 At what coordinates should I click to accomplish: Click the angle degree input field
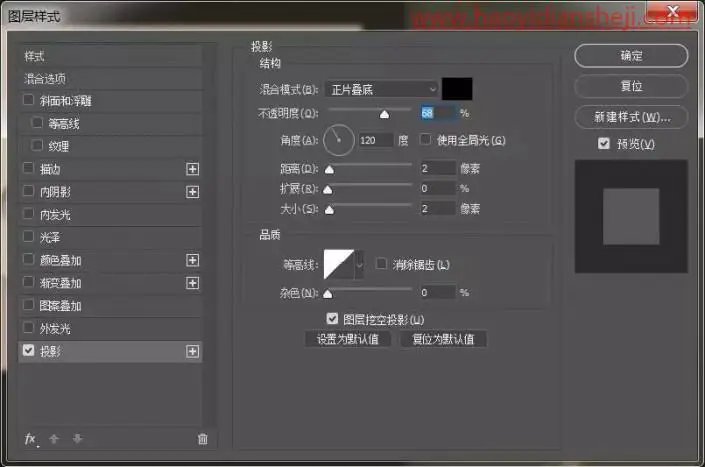(x=375, y=140)
